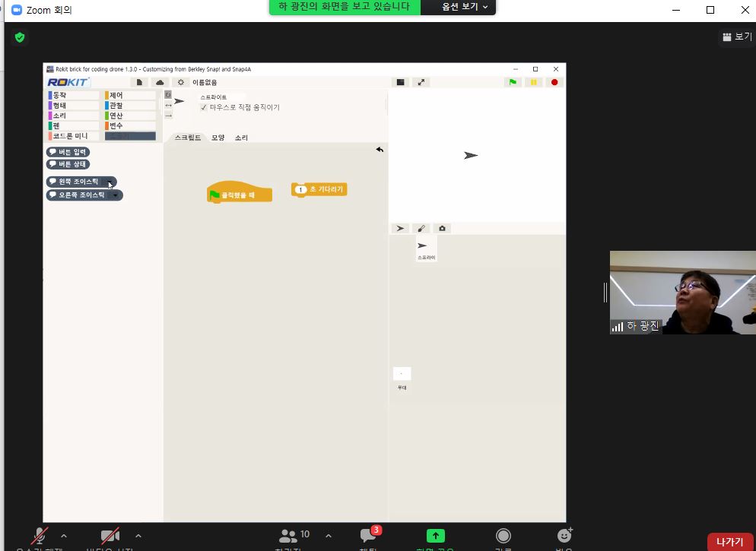Add sprite from camera icon

(x=442, y=228)
